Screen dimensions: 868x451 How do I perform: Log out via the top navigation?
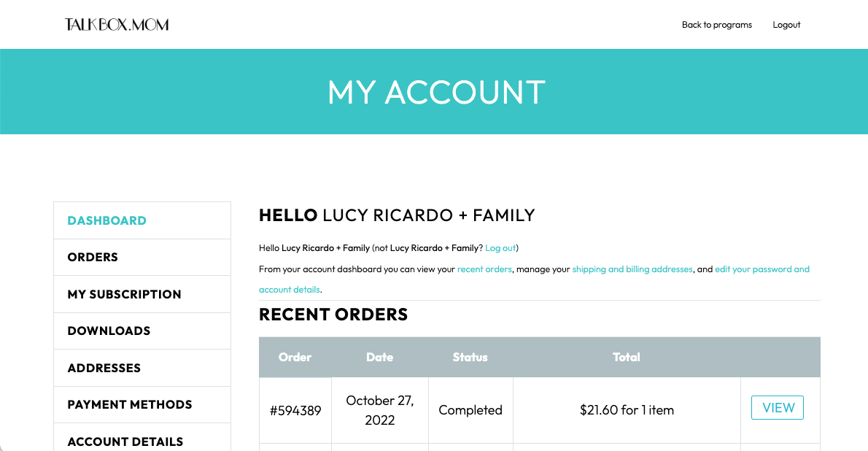786,25
